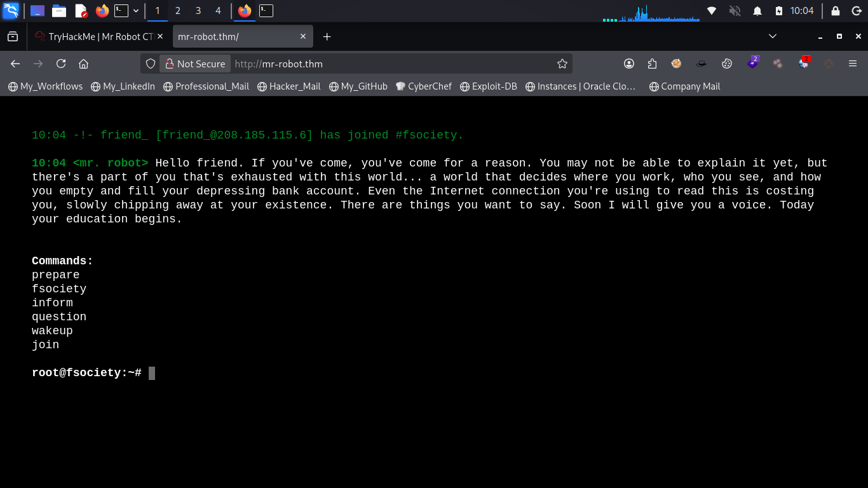Image resolution: width=868 pixels, height=488 pixels.
Task: Toggle the muted volume icon
Action: point(735,11)
